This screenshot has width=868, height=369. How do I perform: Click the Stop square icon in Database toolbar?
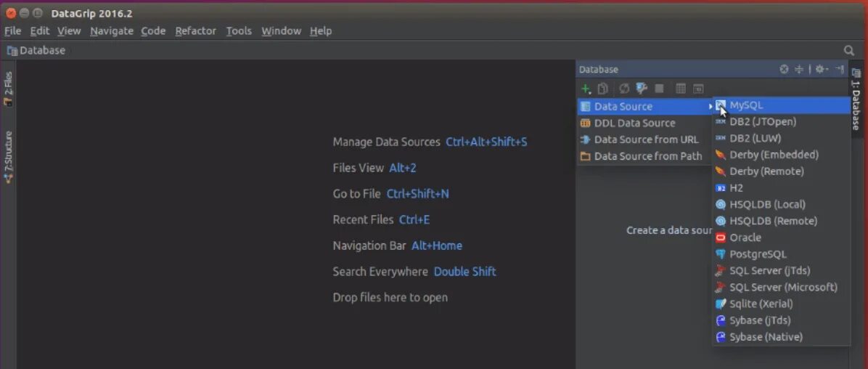[x=659, y=89]
